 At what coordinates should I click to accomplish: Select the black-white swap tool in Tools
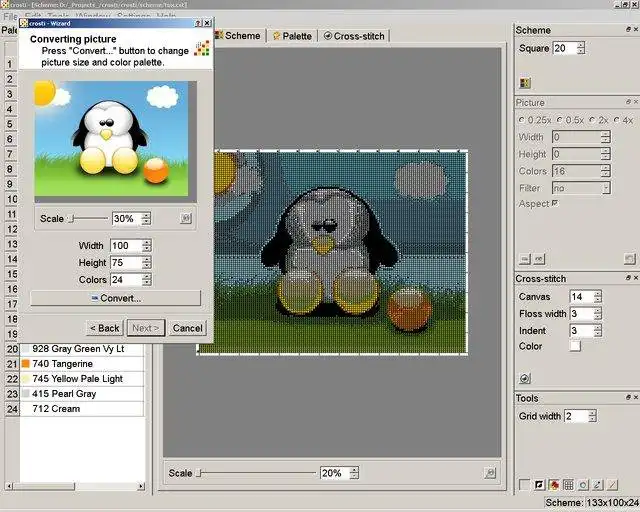(x=539, y=485)
